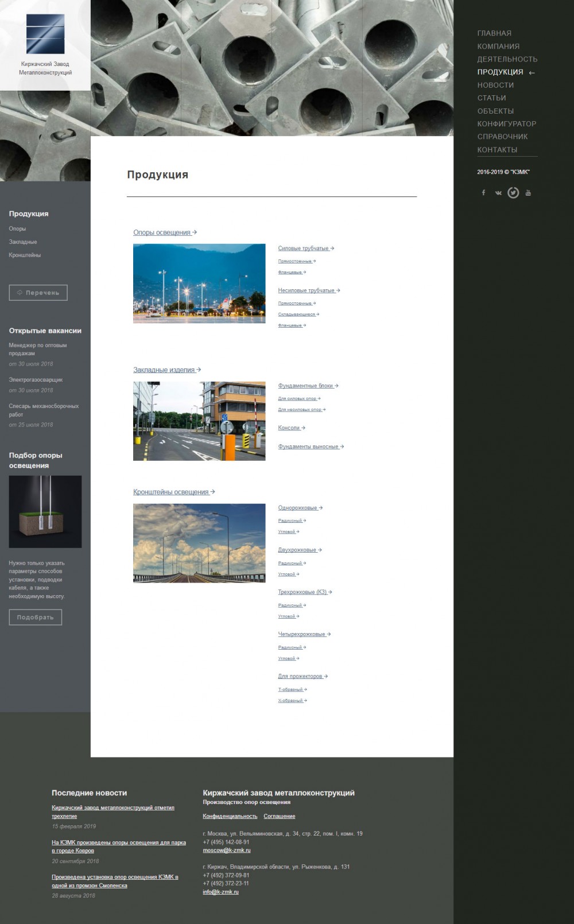Open the Опоры освещения heading link

tap(165, 232)
